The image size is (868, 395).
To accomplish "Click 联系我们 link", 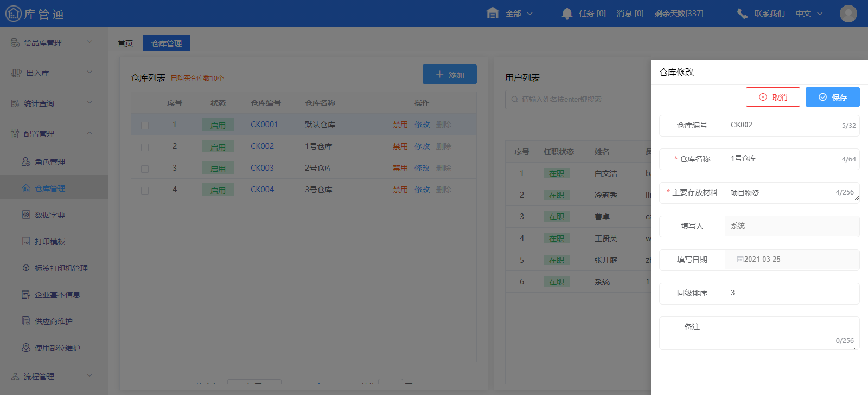I will click(x=769, y=14).
